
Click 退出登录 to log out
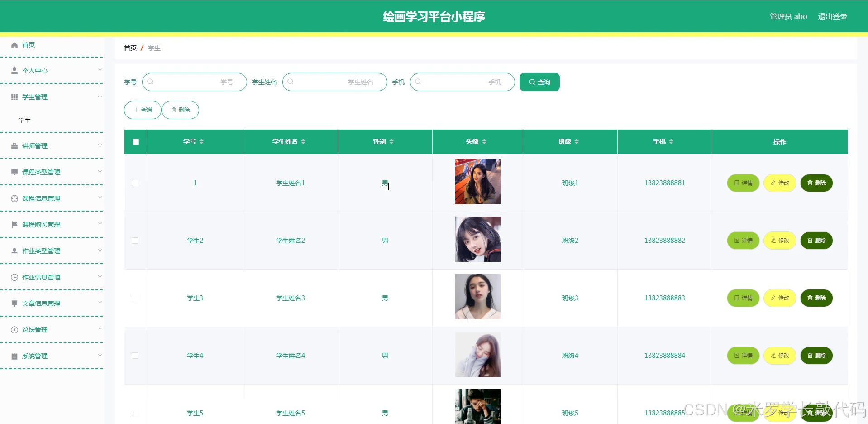(832, 16)
